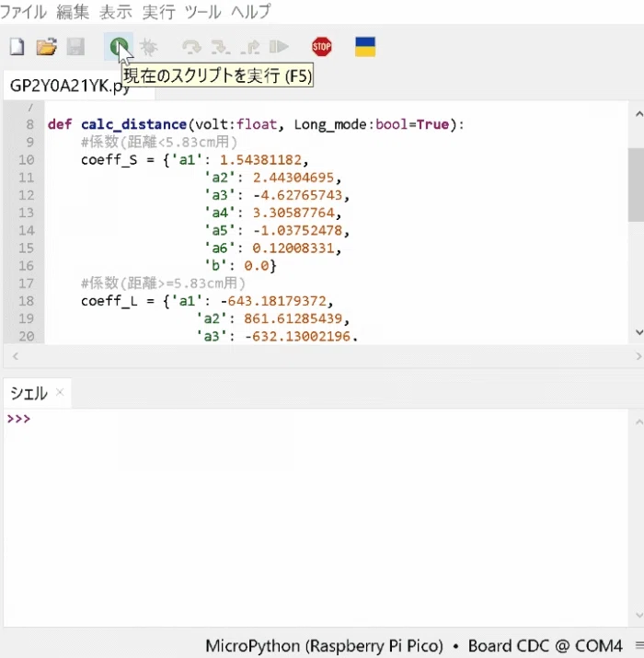Click the shell scroll up arrow
The width and height of the screenshot is (644, 658).
click(x=638, y=421)
